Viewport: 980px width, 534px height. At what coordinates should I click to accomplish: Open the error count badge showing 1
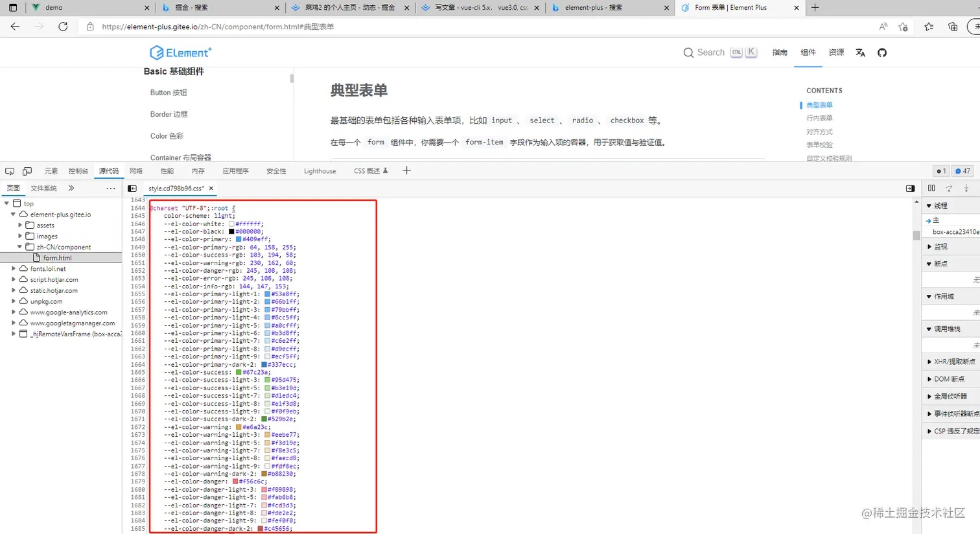941,171
